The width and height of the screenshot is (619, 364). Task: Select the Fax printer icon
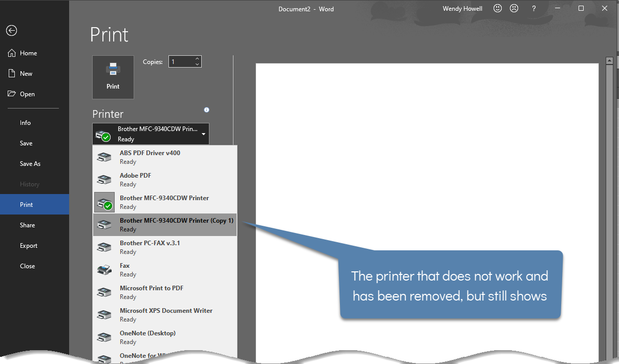[104, 269]
